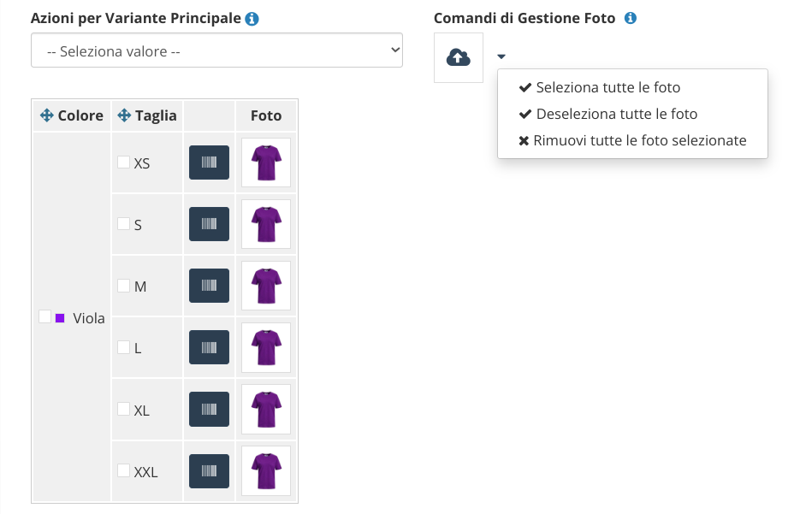Viewport: 812px width, 514px height.
Task: Click info icon beside Comandi di Gestione Foto
Action: pos(631,18)
